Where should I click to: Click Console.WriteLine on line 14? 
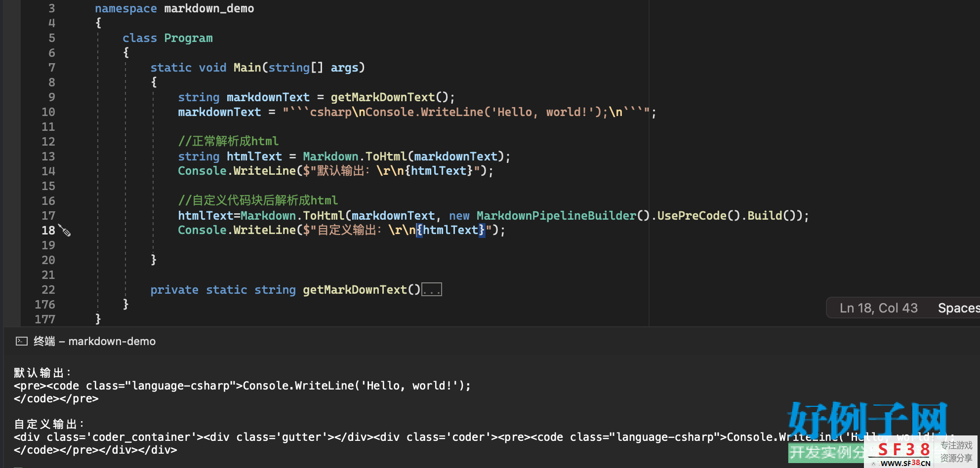(237, 171)
